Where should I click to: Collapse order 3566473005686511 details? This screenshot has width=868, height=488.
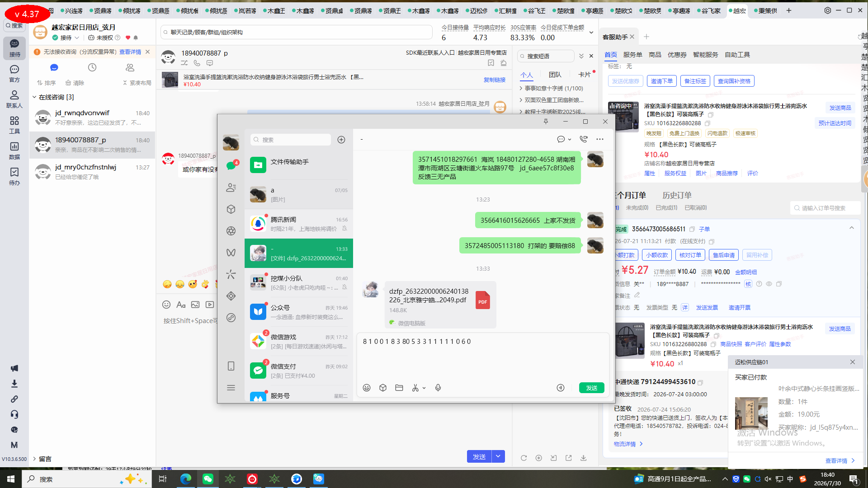(x=852, y=228)
